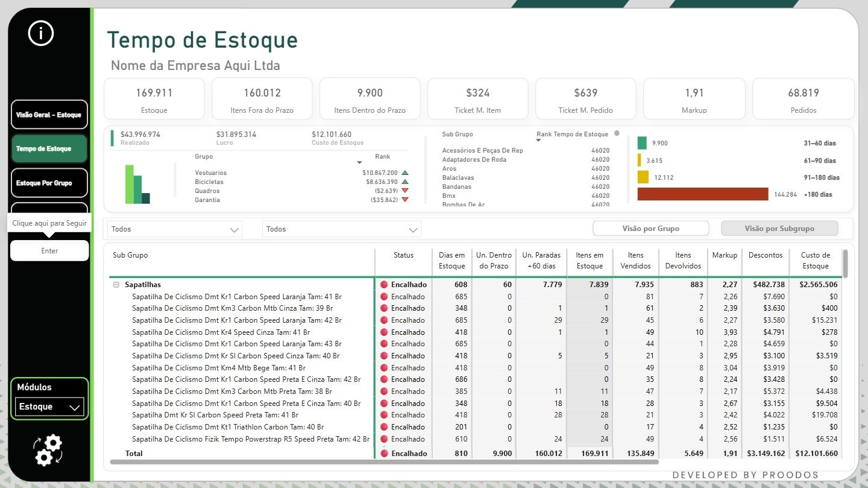The width and height of the screenshot is (868, 488).
Task: Select the Balaclavas row in the Sub Grupo list
Action: pos(526,178)
